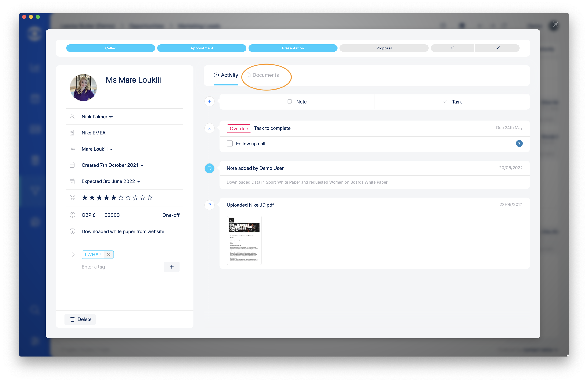This screenshot has height=382, width=588.
Task: Click the file icon beside Uploaded Nike JD.pdf
Action: (209, 205)
